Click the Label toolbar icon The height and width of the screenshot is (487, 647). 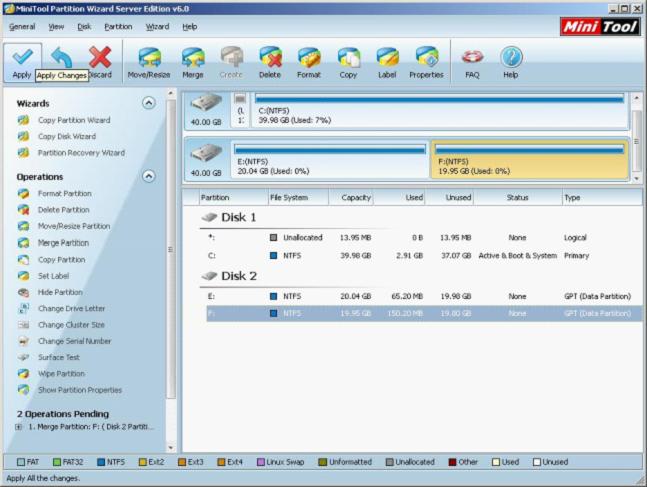click(387, 58)
